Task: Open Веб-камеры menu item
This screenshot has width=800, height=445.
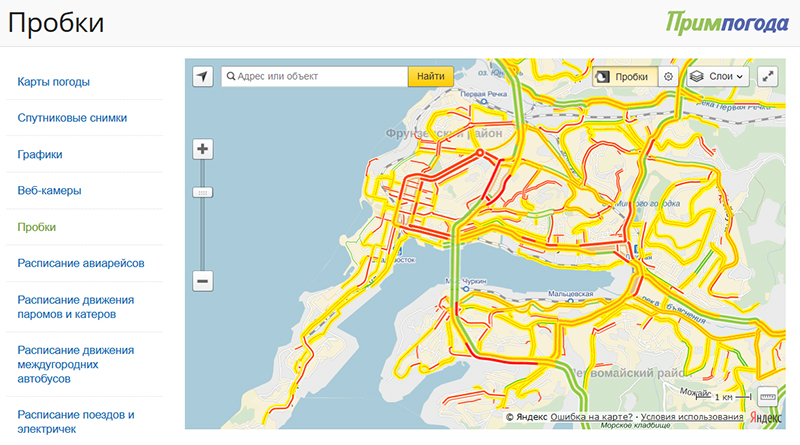Action: [49, 190]
